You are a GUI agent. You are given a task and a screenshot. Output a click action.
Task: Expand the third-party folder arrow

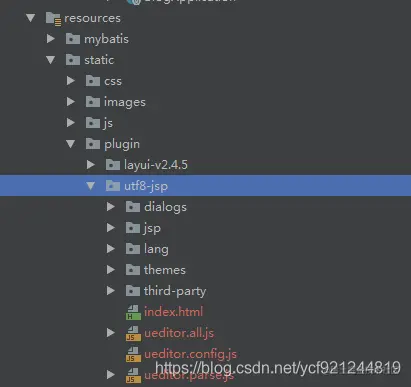[x=111, y=291]
